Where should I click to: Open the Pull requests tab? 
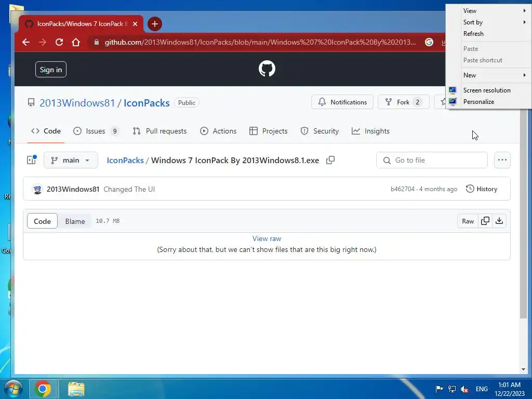(160, 131)
